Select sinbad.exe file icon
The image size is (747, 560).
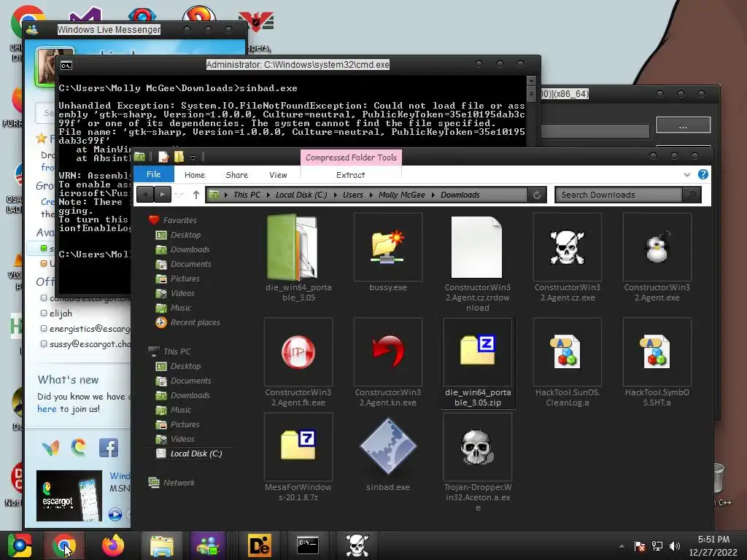pos(388,447)
